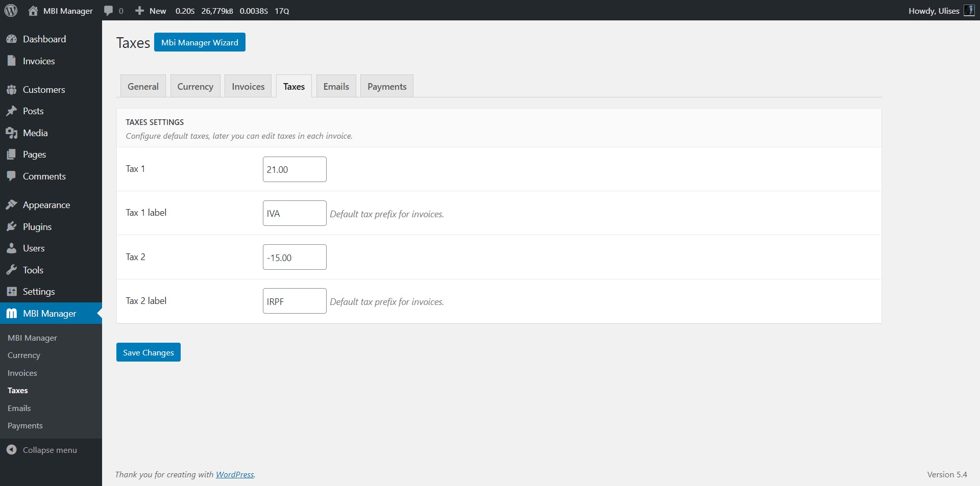Switch to the Currency tab
980x486 pixels.
click(195, 87)
